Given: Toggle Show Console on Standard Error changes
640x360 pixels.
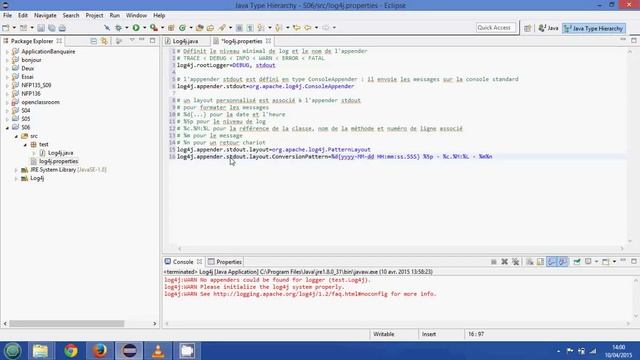Looking at the screenshot, I should [563, 262].
